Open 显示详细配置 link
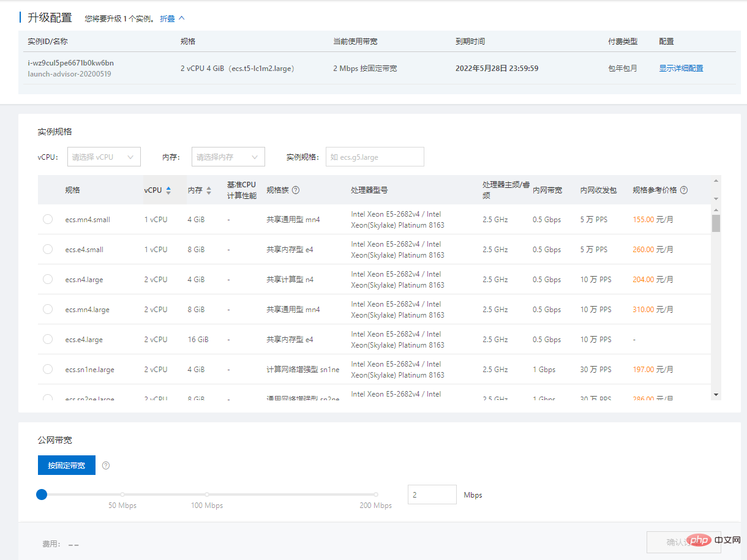The image size is (747, 560). tap(681, 69)
